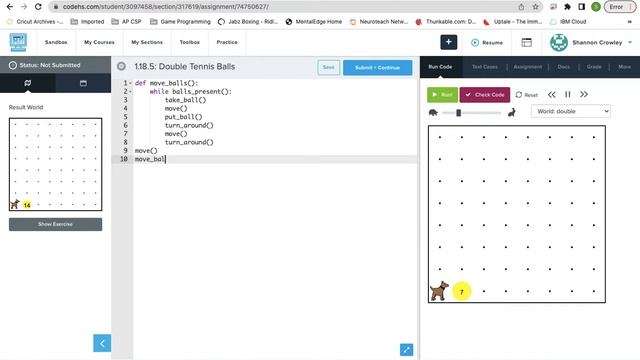Step forward with the fast-forward icon

[x=584, y=94]
